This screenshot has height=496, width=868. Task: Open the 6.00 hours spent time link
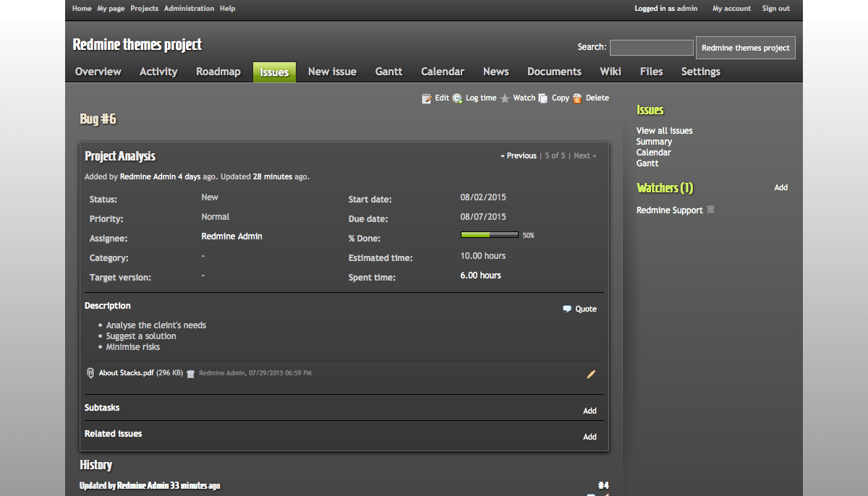[x=481, y=275]
